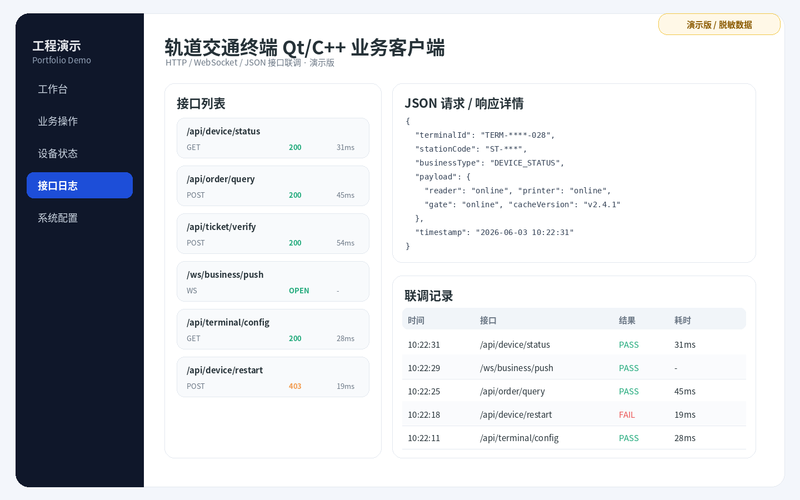Viewport: 800px width, 500px height.
Task: Click the "reader" JSON payload line
Action: (517, 191)
